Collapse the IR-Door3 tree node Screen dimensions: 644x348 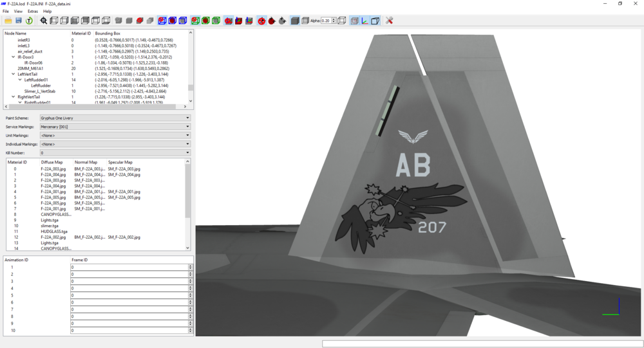(x=13, y=57)
